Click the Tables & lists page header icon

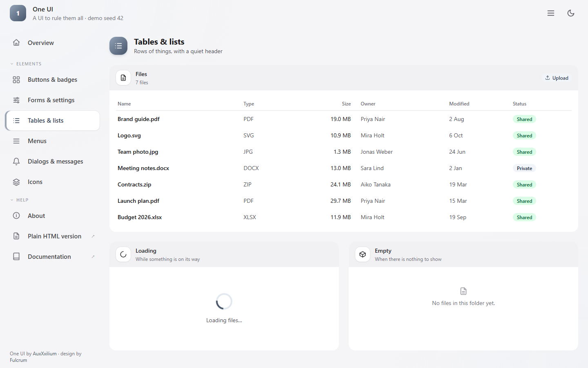coord(118,46)
